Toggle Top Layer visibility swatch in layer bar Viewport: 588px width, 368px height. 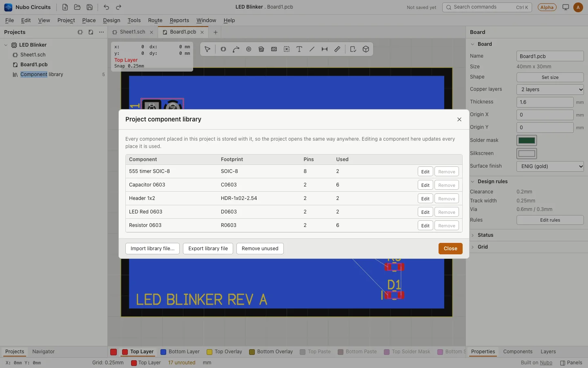coord(125,352)
